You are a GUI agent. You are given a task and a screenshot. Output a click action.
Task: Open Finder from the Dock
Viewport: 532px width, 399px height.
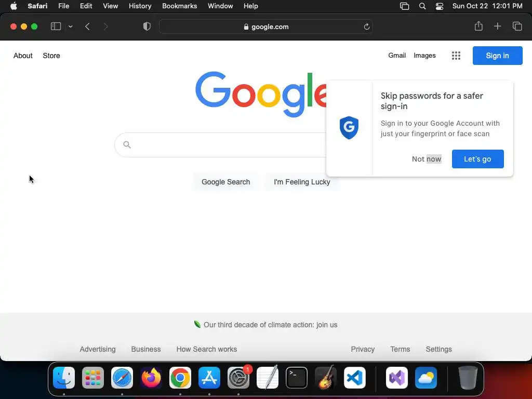64,378
